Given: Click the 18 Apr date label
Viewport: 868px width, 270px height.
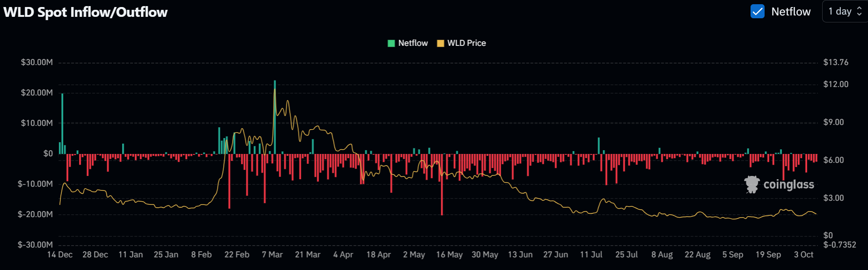Looking at the screenshot, I should point(379,255).
